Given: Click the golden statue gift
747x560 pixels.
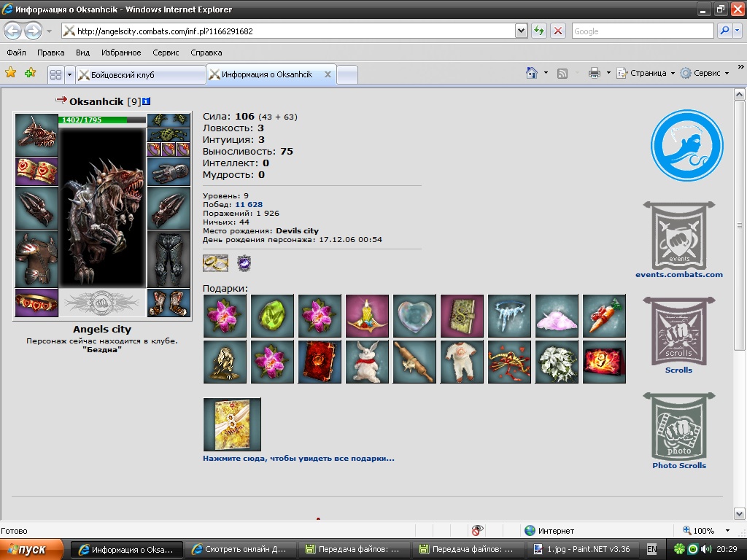Looking at the screenshot, I should 225,362.
